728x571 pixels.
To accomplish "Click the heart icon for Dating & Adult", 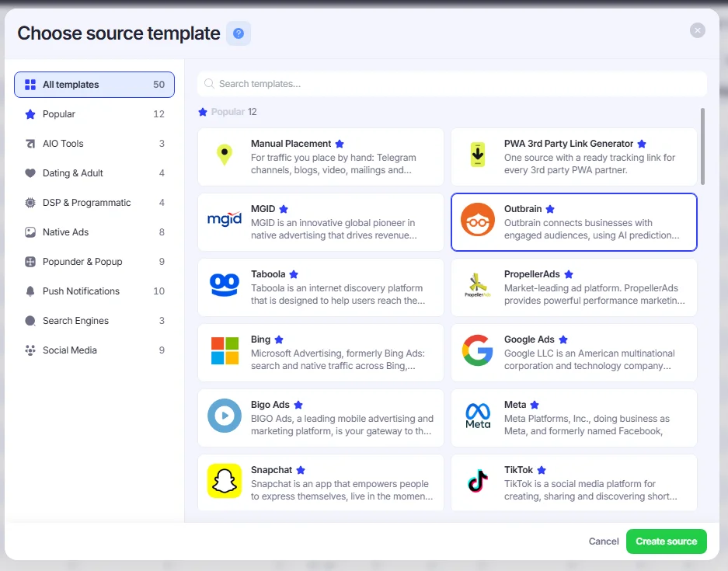I will 30,173.
